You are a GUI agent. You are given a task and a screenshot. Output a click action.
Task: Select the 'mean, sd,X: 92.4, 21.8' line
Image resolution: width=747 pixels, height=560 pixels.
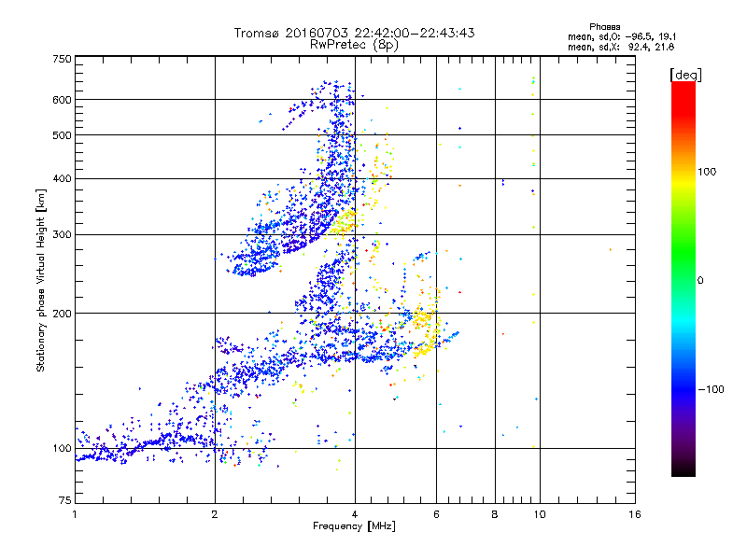tap(621, 47)
